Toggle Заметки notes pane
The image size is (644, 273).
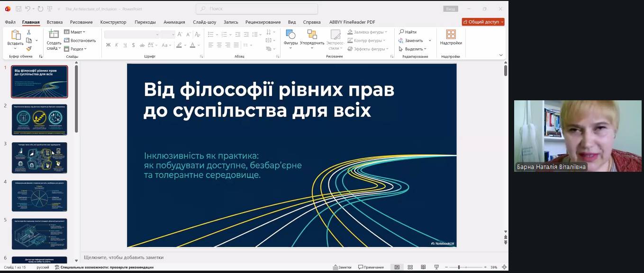tap(342, 267)
